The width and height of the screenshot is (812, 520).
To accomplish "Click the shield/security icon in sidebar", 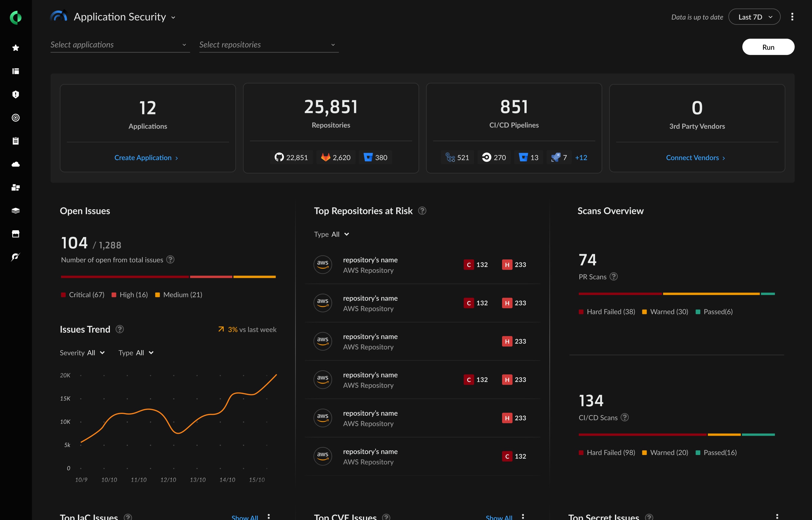I will tap(16, 94).
